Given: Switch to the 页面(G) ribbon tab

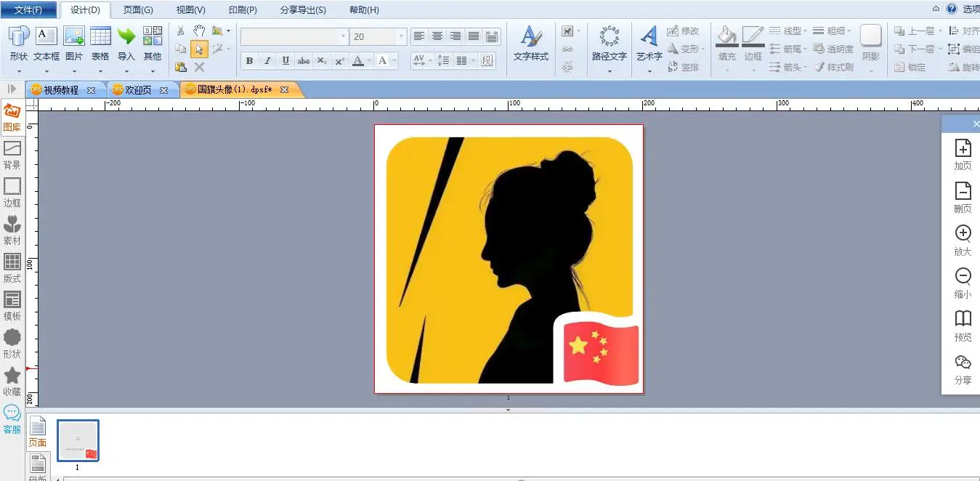Looking at the screenshot, I should pos(138,10).
